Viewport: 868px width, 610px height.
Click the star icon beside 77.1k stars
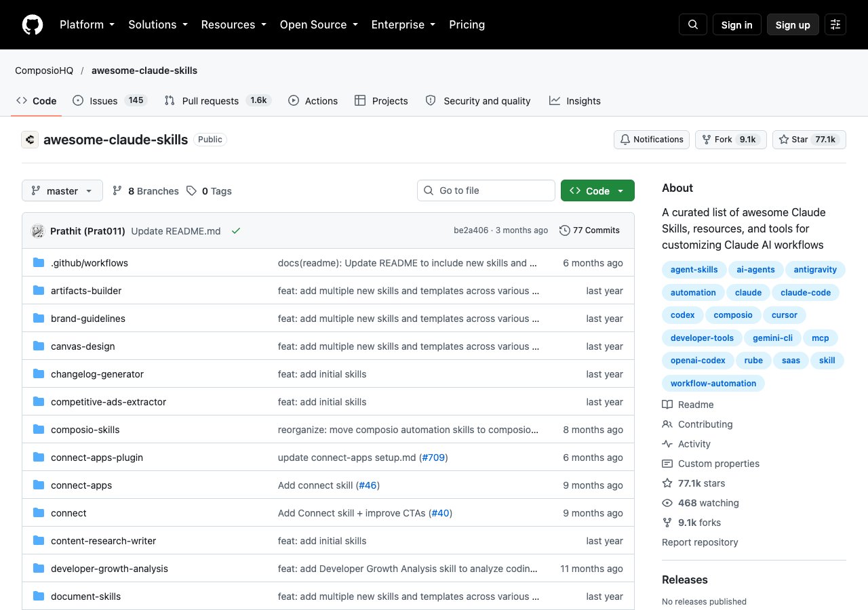[x=667, y=483]
